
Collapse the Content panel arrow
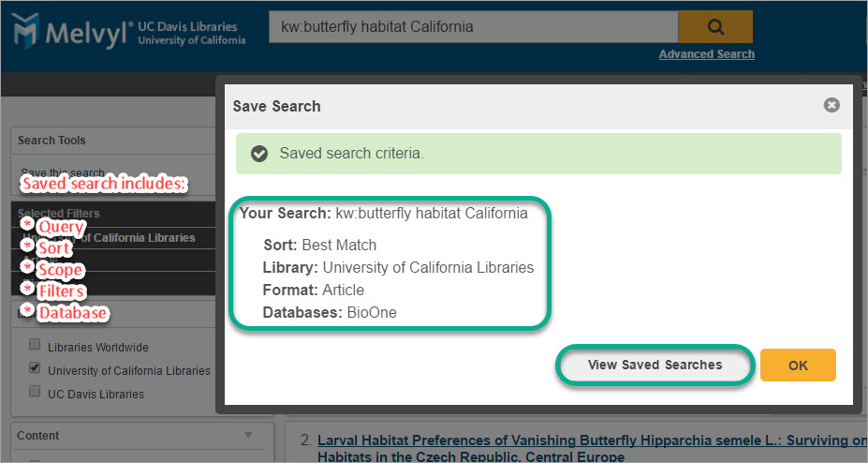[x=248, y=435]
